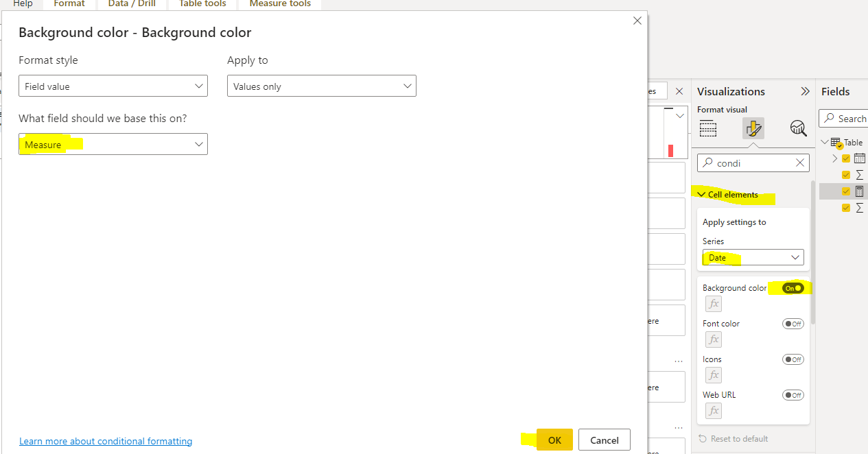Click the 'Apply settings to' heading

pyautogui.click(x=734, y=222)
